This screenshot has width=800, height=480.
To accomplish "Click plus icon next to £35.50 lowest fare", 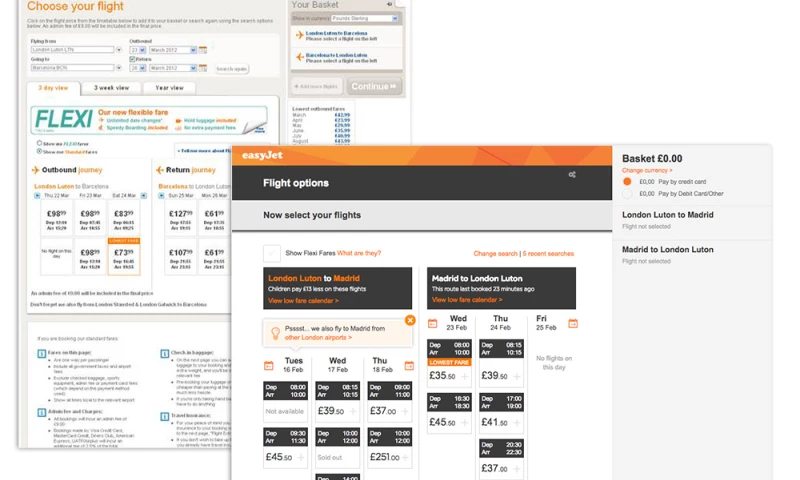I will tap(465, 376).
